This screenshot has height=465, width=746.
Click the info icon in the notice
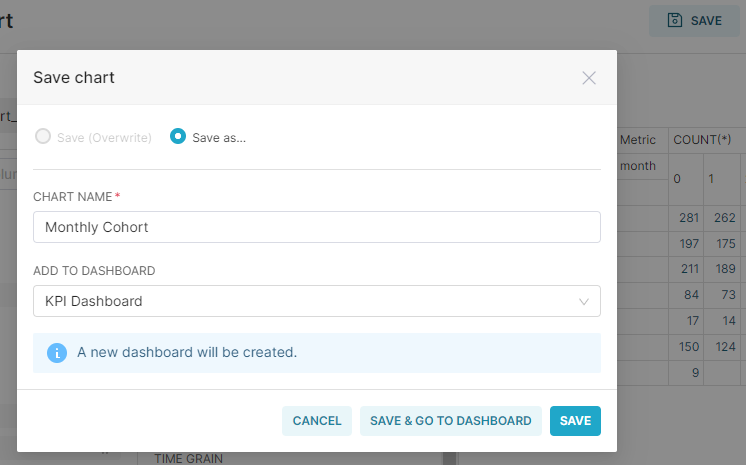coord(57,353)
